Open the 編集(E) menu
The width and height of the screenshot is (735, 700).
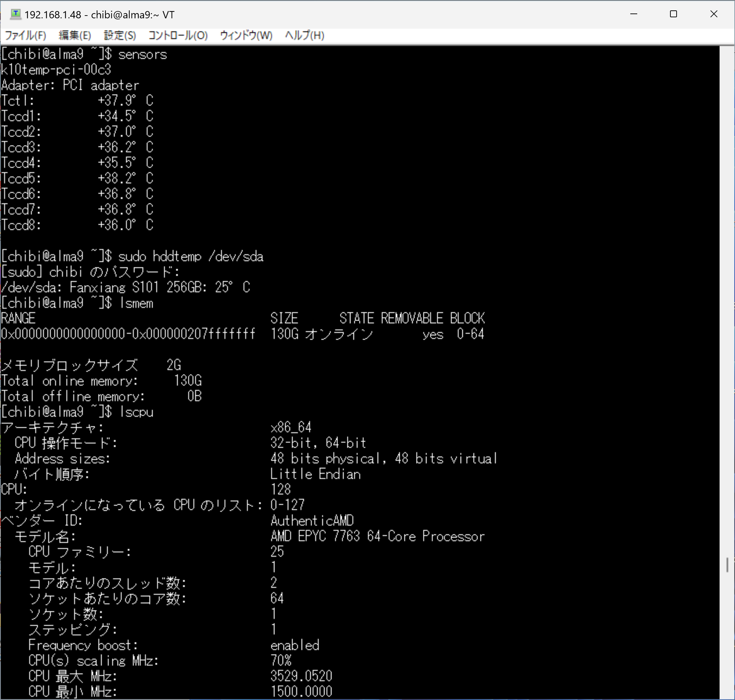click(x=75, y=36)
